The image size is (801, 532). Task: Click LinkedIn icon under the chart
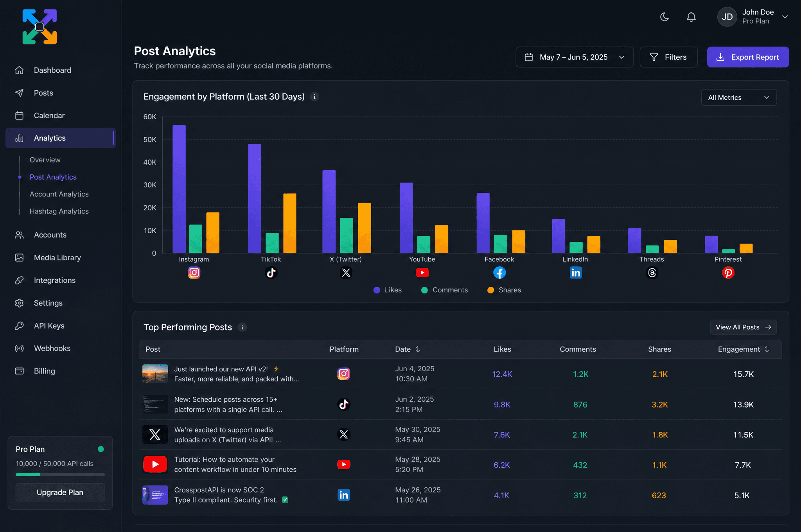[576, 273]
